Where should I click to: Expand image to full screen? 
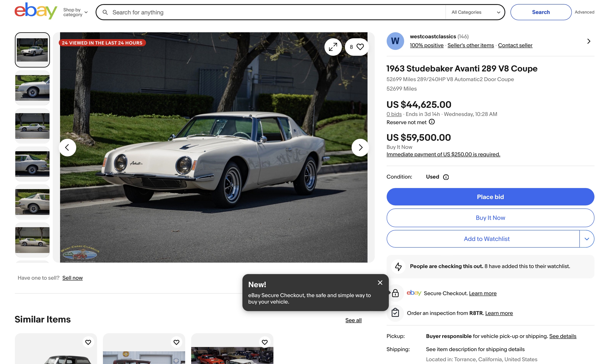333,47
